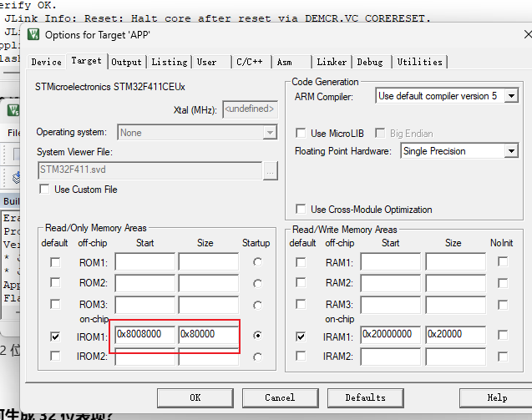Uncheck the IROM1 default checkbox
This screenshot has height=420, width=532.
pos(55,337)
